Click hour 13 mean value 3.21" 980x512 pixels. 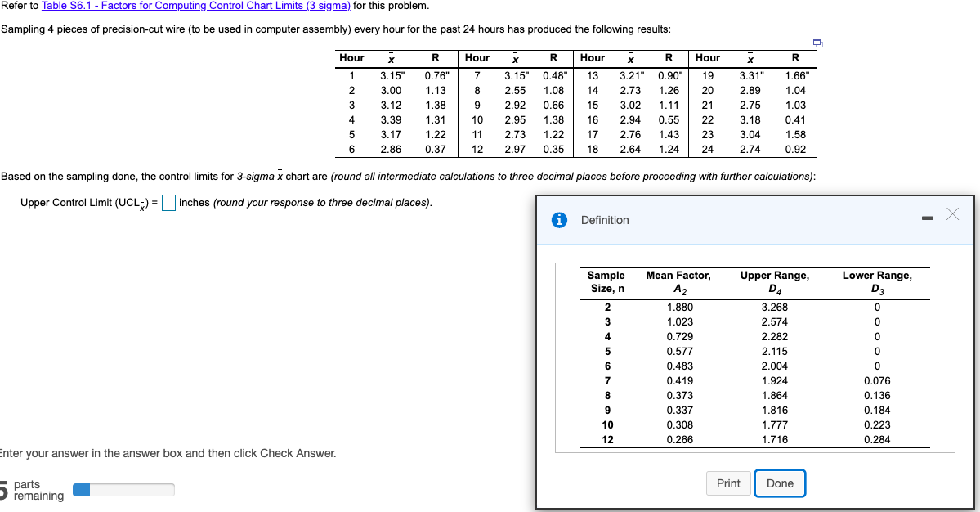click(x=632, y=75)
